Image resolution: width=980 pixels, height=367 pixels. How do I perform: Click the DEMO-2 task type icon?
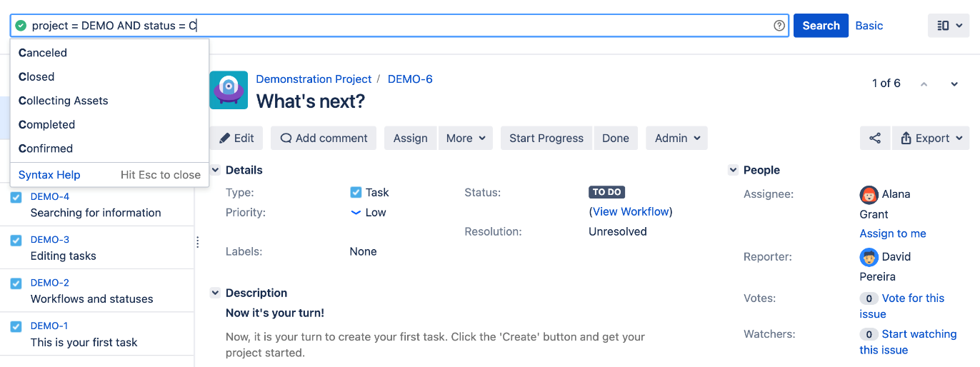(x=16, y=283)
